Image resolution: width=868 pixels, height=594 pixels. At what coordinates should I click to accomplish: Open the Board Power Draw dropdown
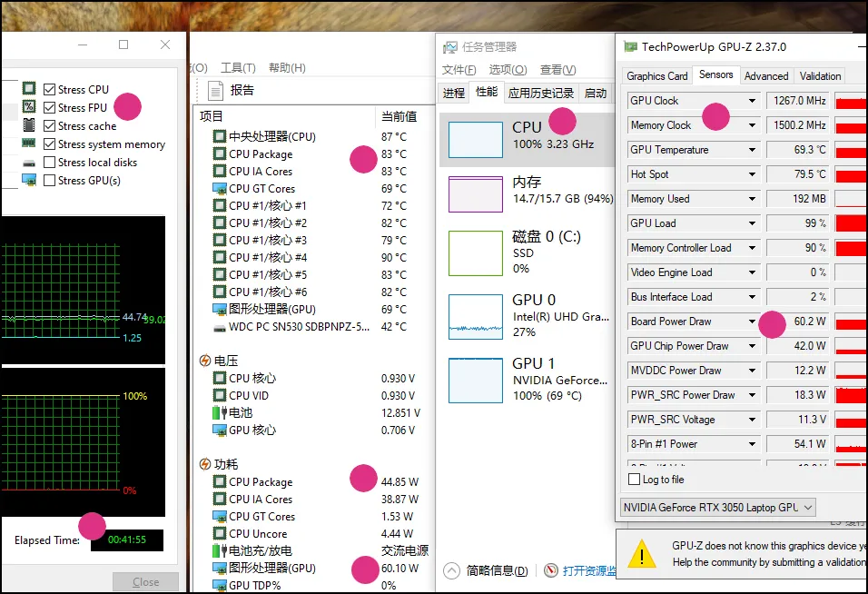coord(752,322)
